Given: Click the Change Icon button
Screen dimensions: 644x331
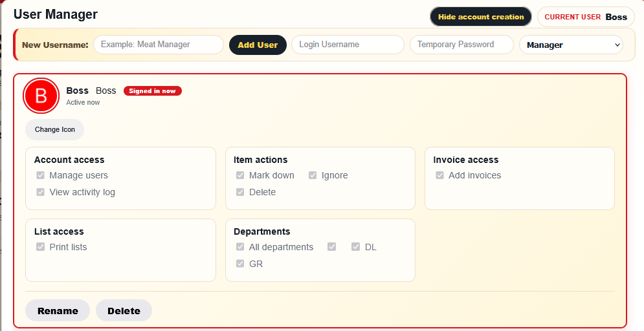Looking at the screenshot, I should 54,129.
